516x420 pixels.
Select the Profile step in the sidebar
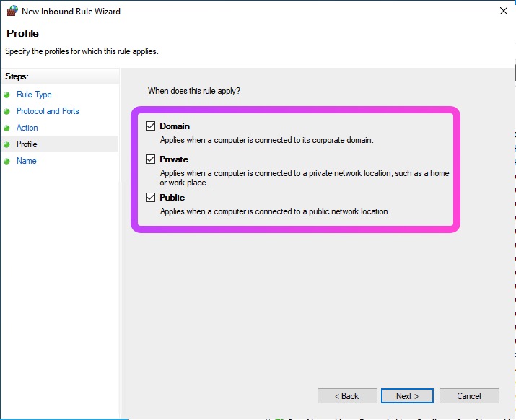(27, 144)
